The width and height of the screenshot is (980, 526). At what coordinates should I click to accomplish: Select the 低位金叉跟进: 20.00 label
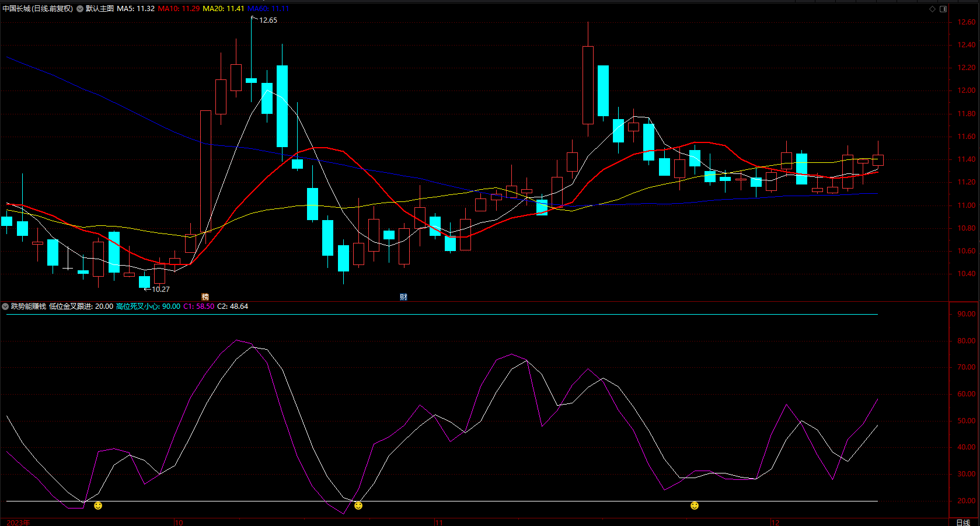[81, 306]
